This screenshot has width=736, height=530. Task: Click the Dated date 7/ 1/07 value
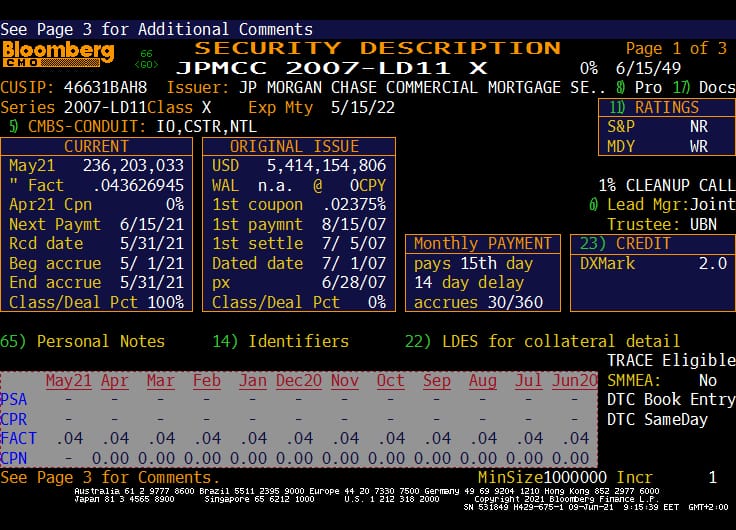click(x=354, y=263)
